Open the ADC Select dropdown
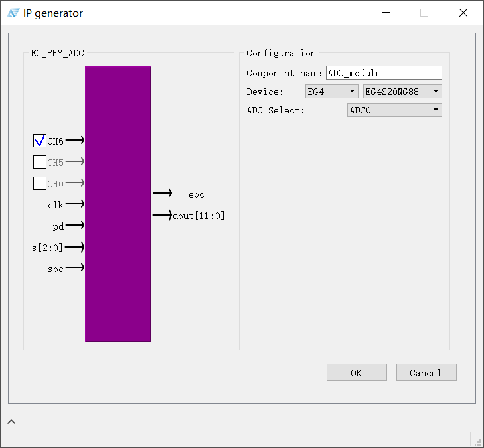This screenshot has height=448, width=484. tap(394, 110)
